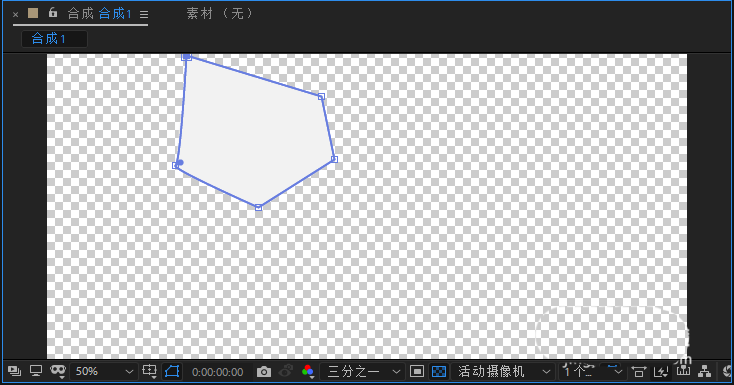Switch to the 素材（无）tab
The height and width of the screenshot is (385, 734).
220,14
